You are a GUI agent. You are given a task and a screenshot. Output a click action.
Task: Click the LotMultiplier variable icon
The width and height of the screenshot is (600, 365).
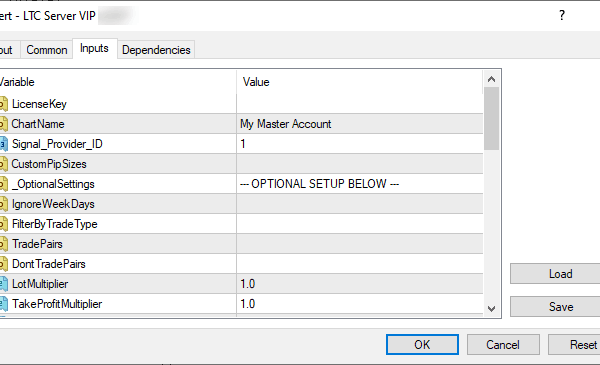[3, 284]
